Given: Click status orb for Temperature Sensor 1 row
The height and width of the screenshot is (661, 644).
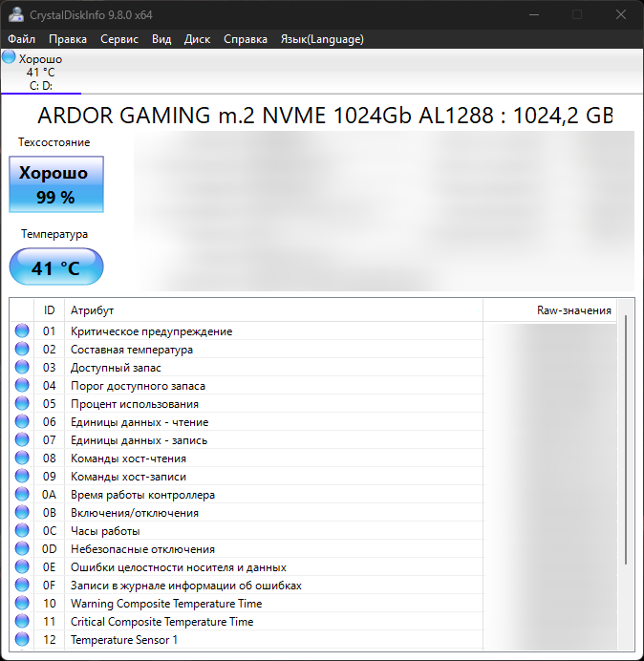Looking at the screenshot, I should tap(22, 640).
